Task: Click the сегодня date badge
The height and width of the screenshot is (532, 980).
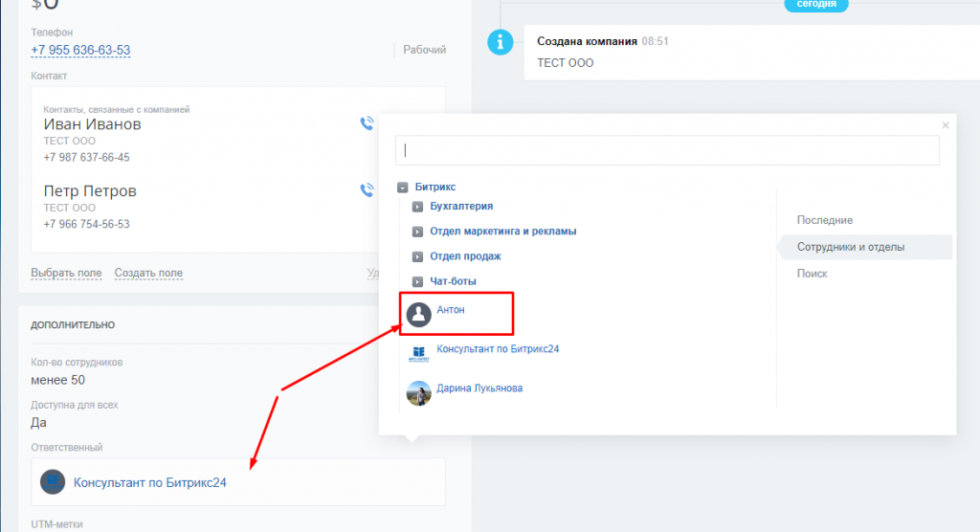Action: click(816, 5)
